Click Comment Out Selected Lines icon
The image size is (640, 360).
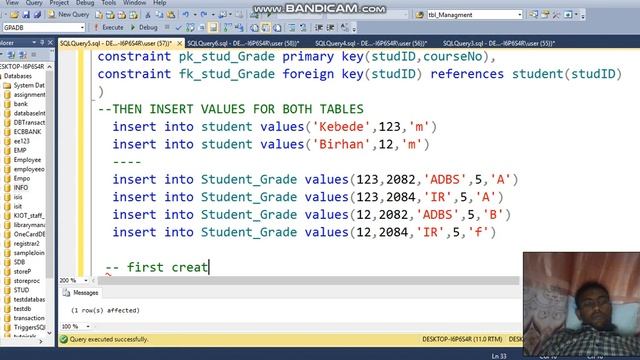click(291, 28)
